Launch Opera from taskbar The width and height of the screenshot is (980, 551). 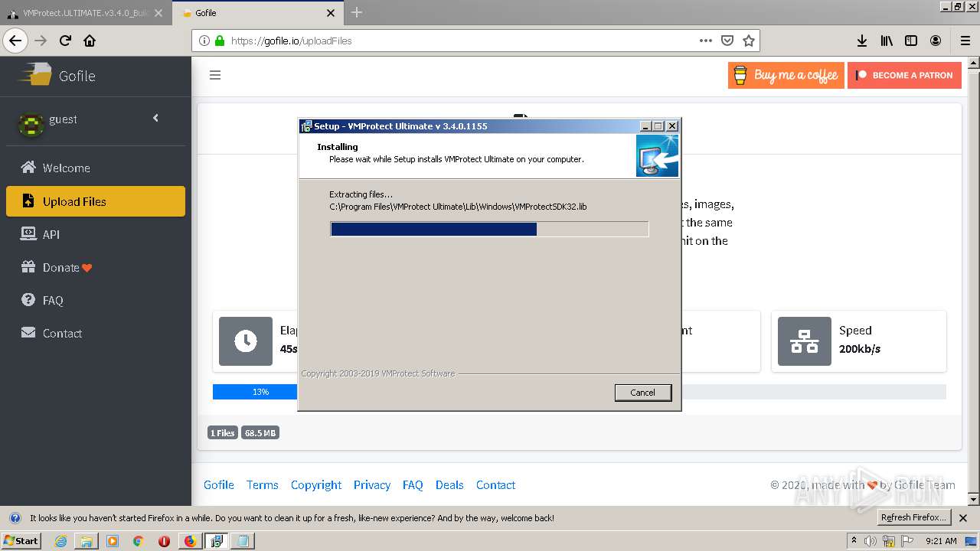point(164,541)
